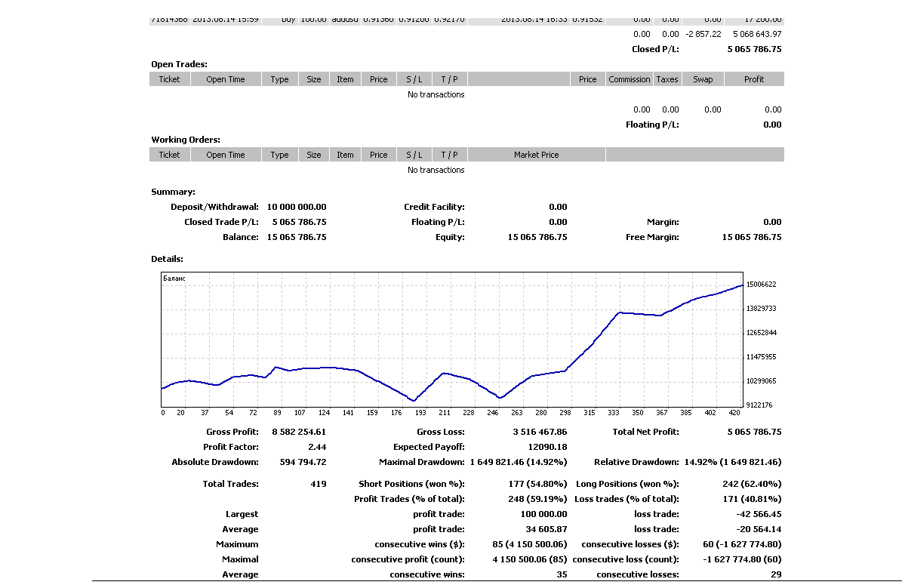Select the Closed P/L total 5 065 786.75
Screen dimensions: 902x588
(754, 49)
